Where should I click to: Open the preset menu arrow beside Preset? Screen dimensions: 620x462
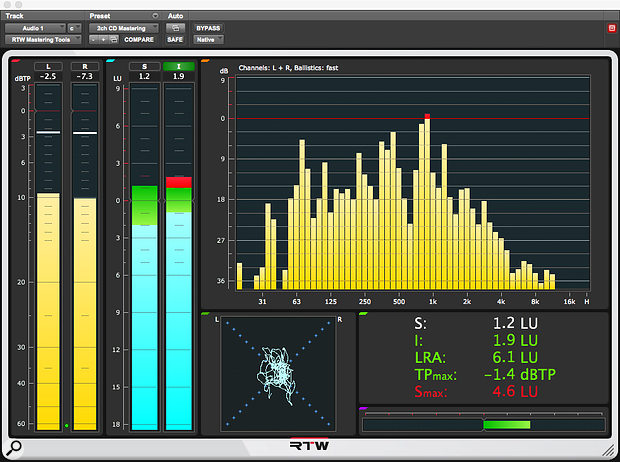pyautogui.click(x=155, y=16)
